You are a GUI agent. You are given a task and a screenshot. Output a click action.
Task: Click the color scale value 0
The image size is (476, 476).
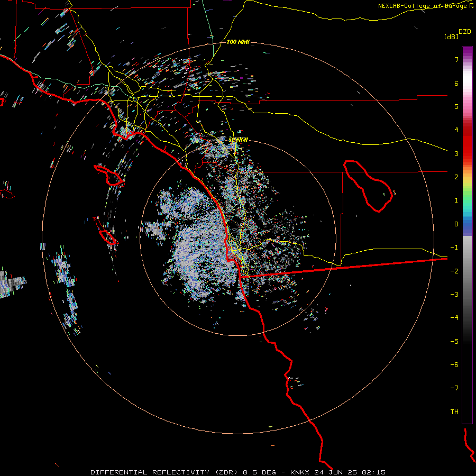(456, 224)
